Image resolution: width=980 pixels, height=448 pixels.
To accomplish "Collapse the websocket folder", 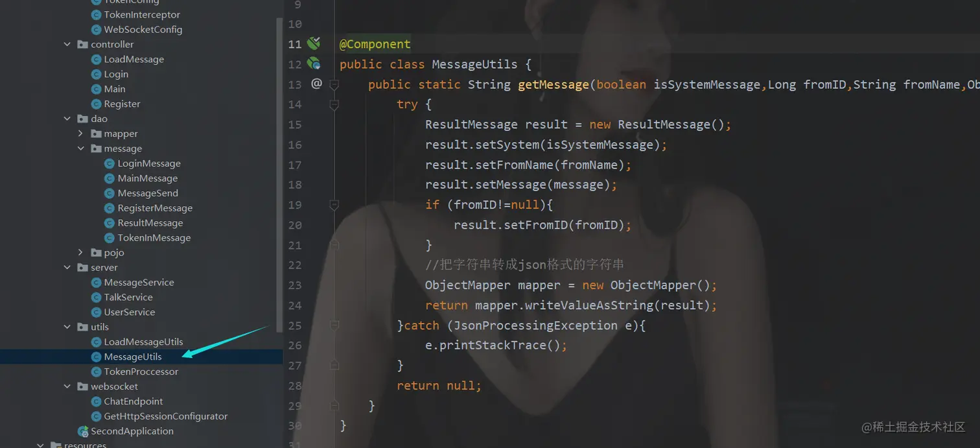I will [x=67, y=386].
